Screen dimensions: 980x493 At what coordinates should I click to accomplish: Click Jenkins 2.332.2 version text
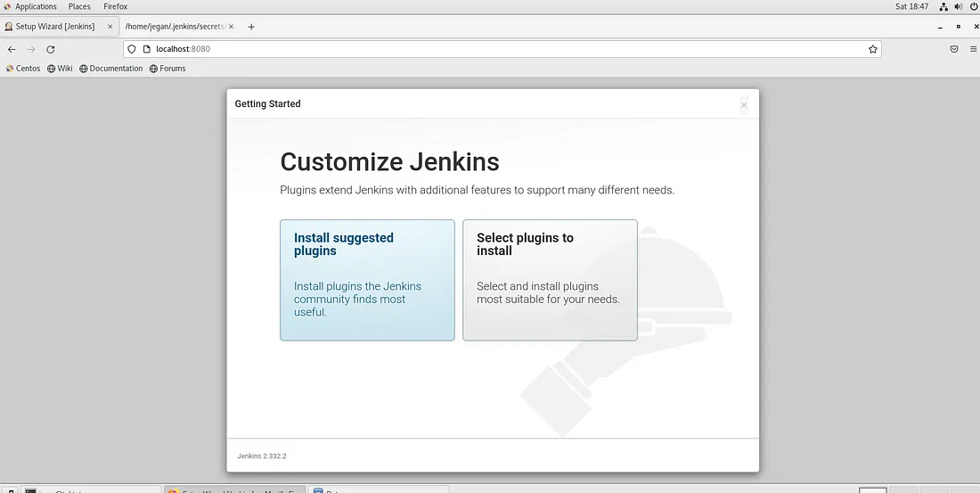[262, 456]
